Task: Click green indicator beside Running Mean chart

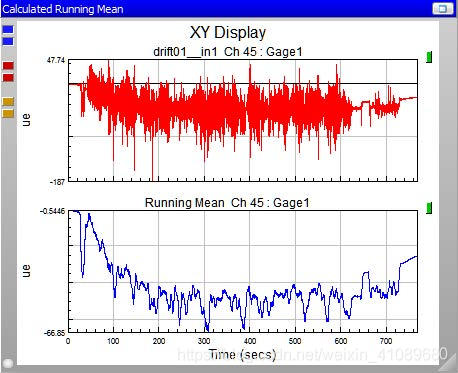Action: click(x=429, y=208)
